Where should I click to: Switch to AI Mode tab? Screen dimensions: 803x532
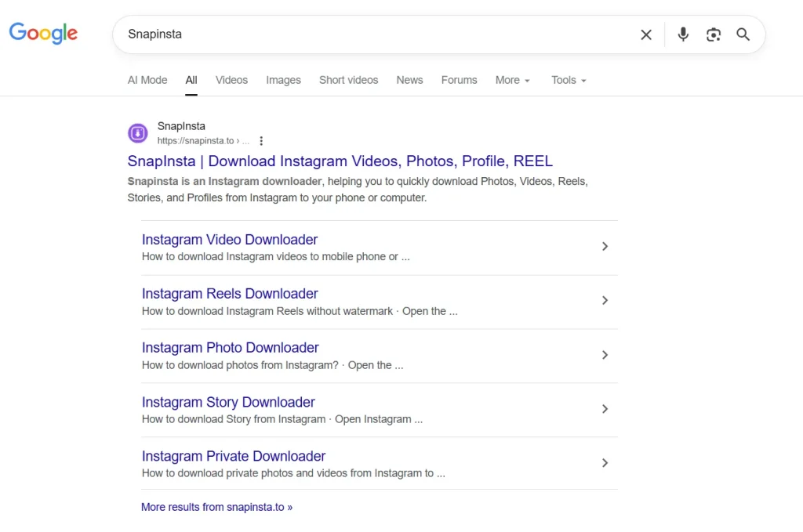pos(147,81)
